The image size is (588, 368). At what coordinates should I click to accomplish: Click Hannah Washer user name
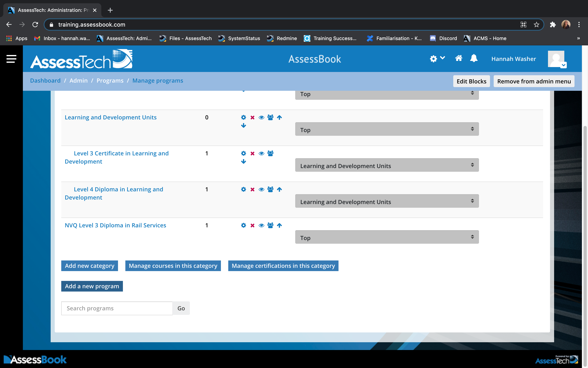coord(513,59)
